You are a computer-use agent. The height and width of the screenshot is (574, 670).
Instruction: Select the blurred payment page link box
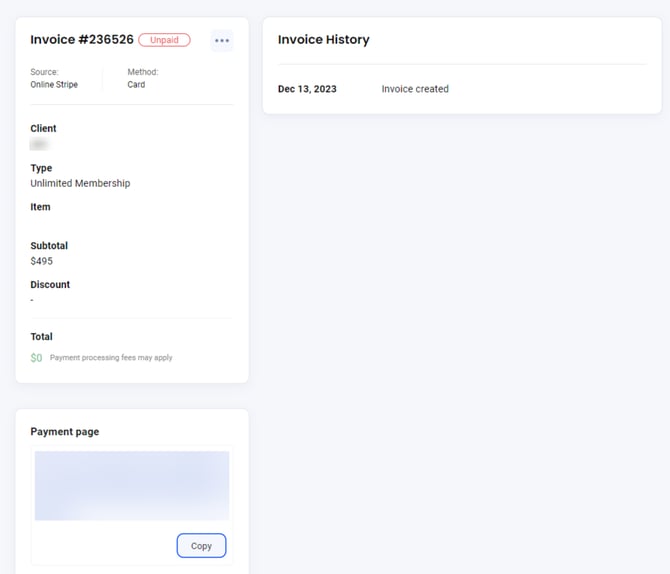(132, 486)
